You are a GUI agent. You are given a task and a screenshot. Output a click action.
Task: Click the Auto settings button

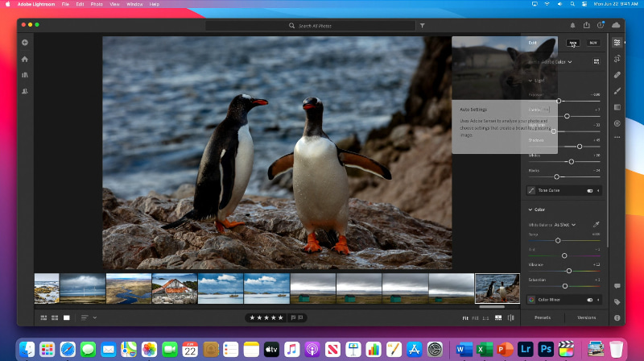click(573, 43)
